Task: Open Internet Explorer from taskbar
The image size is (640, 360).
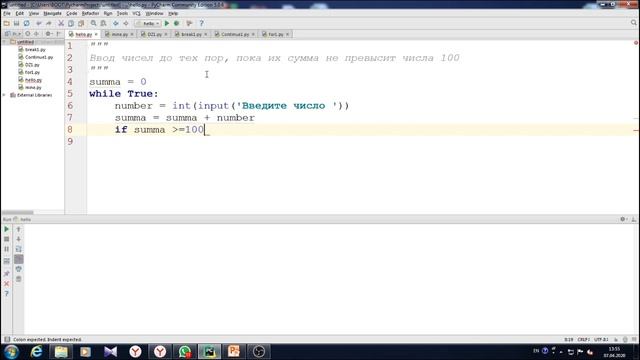Action: [x=36, y=351]
